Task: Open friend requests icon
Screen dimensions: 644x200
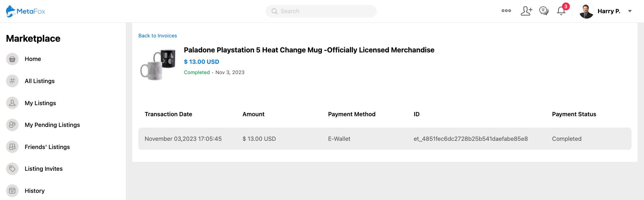Action: point(526,11)
